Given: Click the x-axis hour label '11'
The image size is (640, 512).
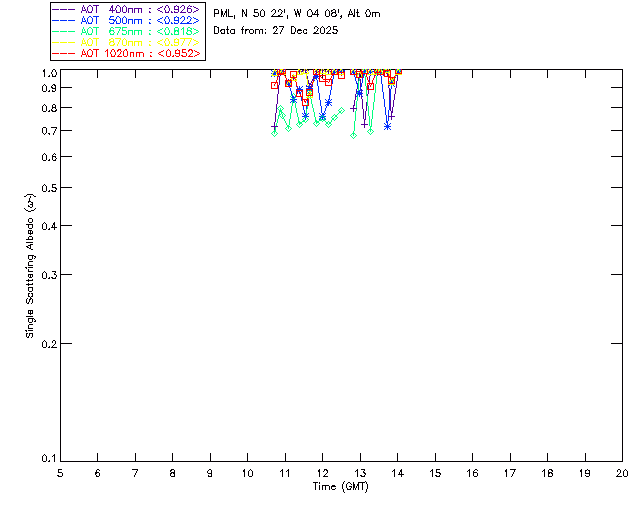Looking at the screenshot, I should point(285,473).
